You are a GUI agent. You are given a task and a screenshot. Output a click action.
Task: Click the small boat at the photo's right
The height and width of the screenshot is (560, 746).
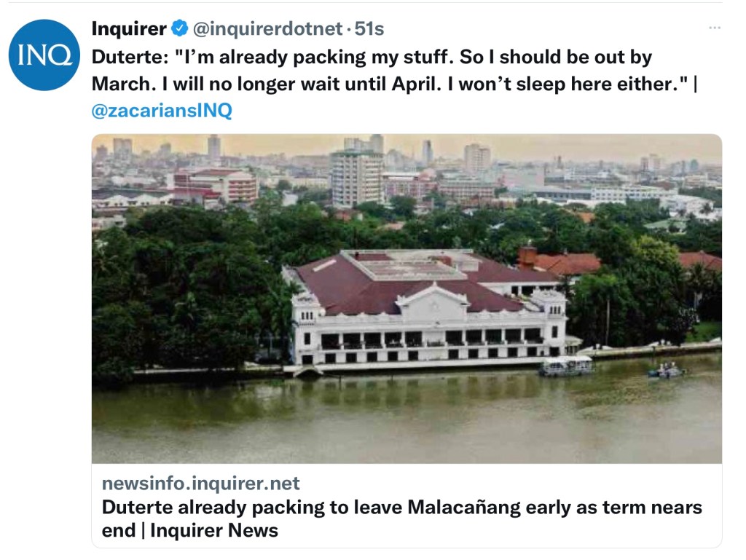click(666, 371)
